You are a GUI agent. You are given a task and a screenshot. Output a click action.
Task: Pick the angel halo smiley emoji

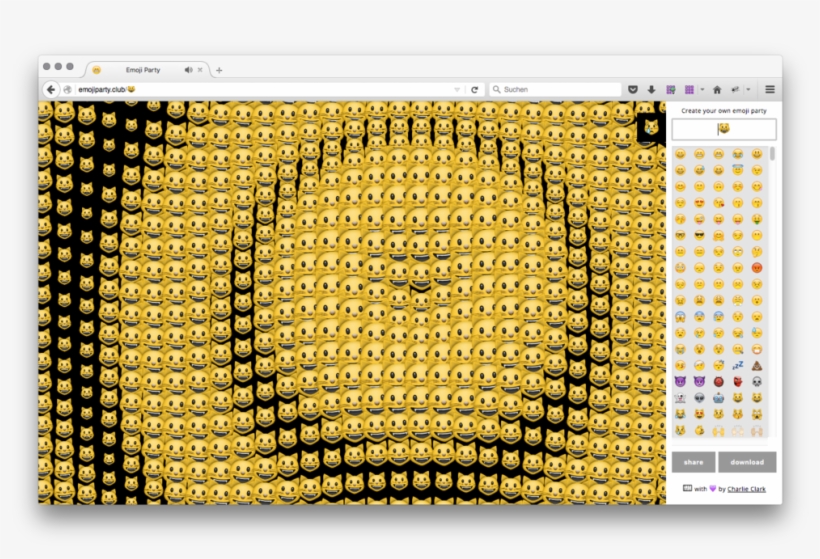coord(738,170)
